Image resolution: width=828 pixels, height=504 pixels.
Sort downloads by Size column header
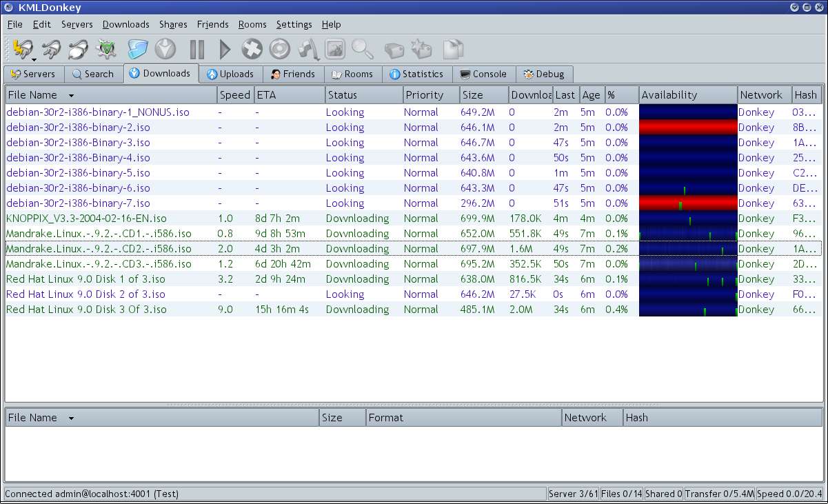click(x=485, y=95)
